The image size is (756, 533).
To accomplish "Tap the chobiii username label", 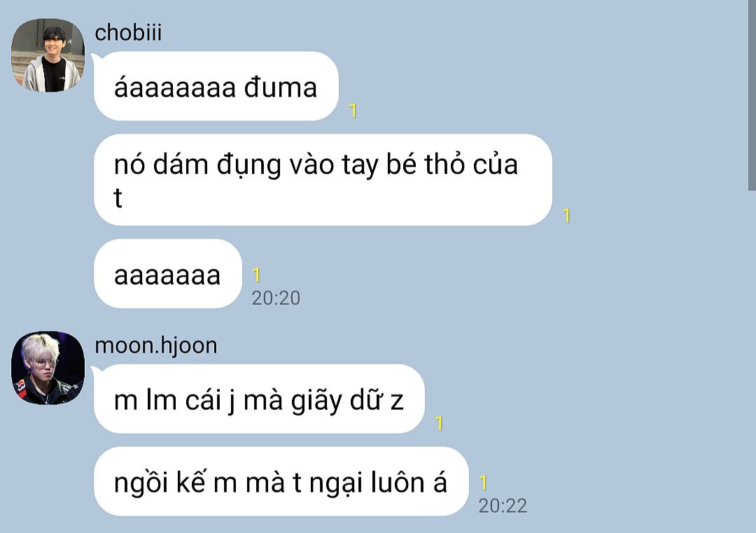I will tap(128, 33).
